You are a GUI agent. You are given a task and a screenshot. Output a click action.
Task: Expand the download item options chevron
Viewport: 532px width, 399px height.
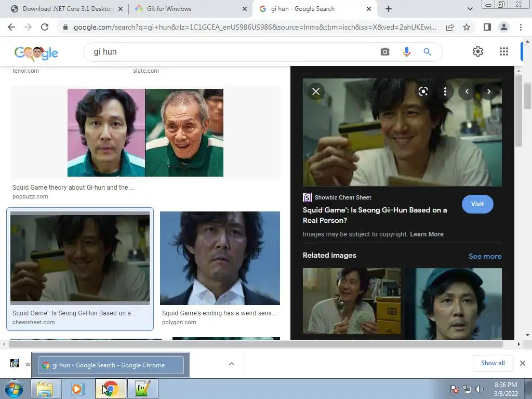(232, 364)
